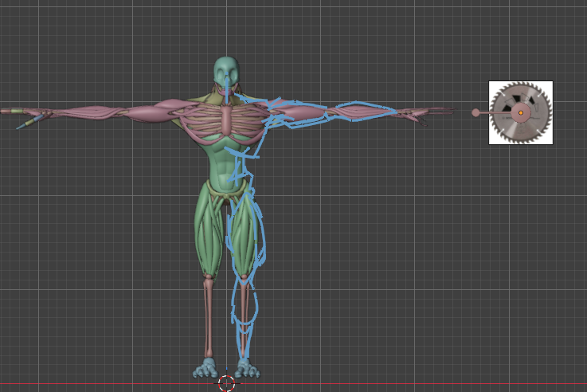Select the circular saw blade reference image
587x392 pixels.
pyautogui.click(x=521, y=112)
